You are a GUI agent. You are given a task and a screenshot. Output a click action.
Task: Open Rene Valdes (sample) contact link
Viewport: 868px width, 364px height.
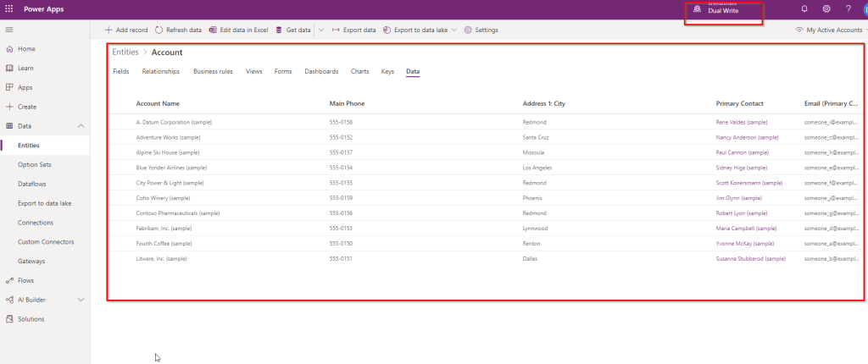point(741,122)
